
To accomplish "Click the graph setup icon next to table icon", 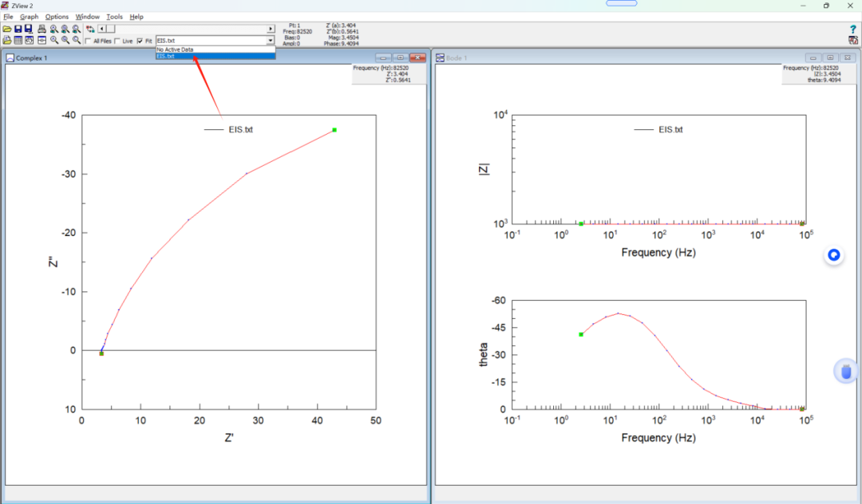I will point(30,40).
